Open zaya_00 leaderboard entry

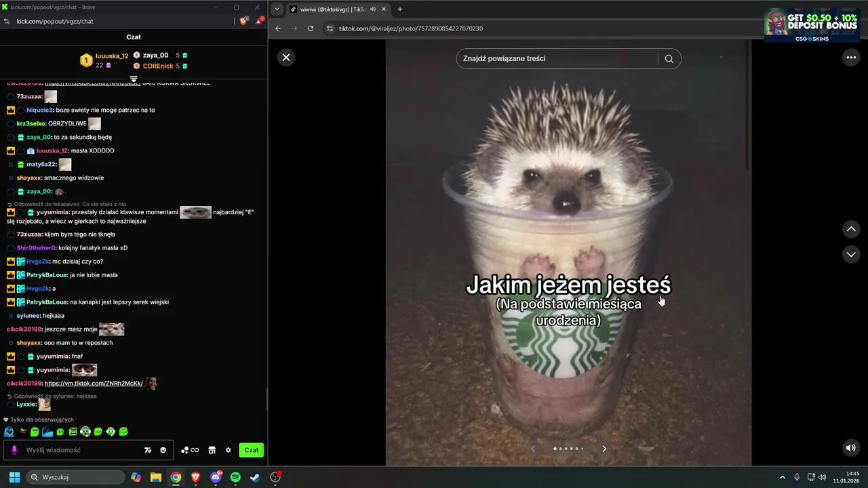[160, 55]
